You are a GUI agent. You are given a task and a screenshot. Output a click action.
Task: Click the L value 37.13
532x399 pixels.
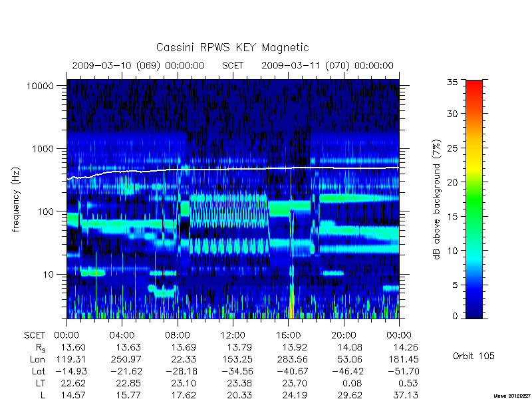406,395
